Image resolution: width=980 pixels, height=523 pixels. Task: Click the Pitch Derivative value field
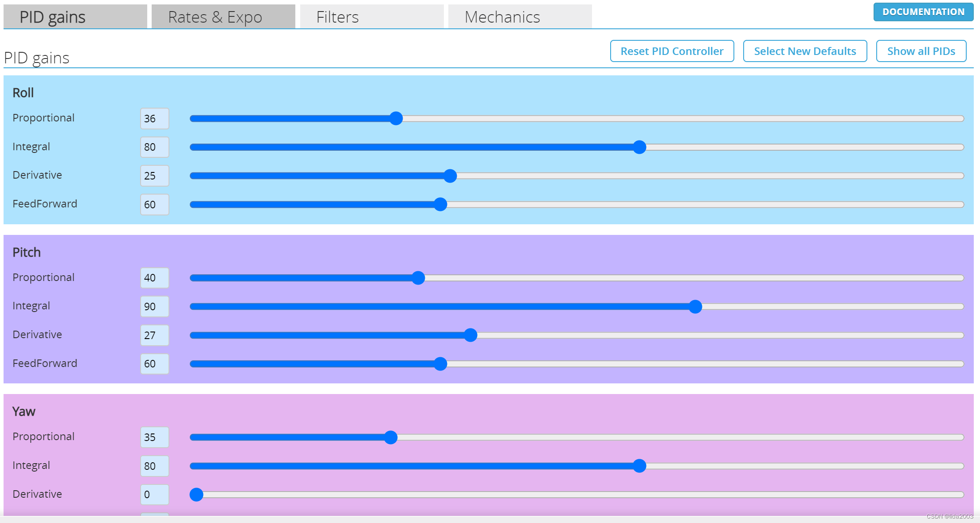154,335
